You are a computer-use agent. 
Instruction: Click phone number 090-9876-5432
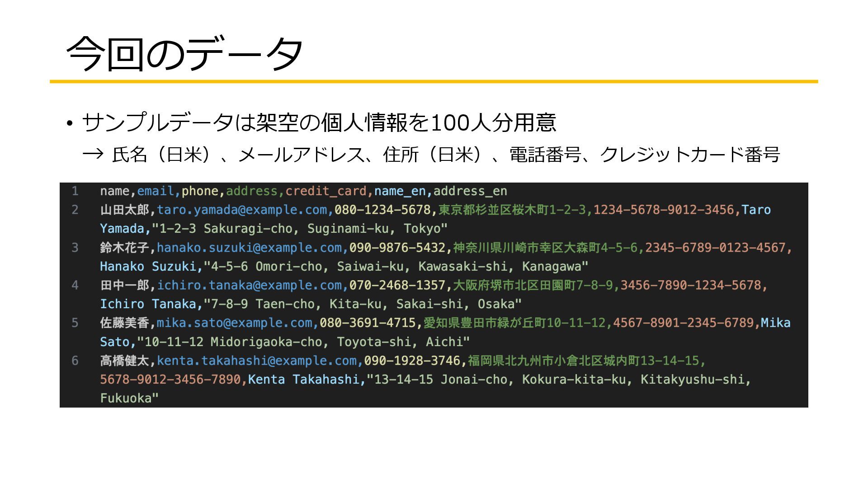[397, 248]
